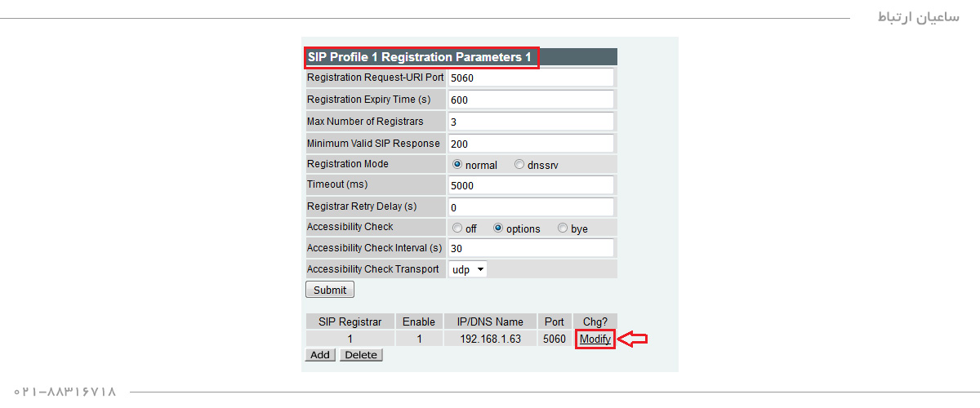
Task: Select options for Accessibility Check
Action: point(498,228)
